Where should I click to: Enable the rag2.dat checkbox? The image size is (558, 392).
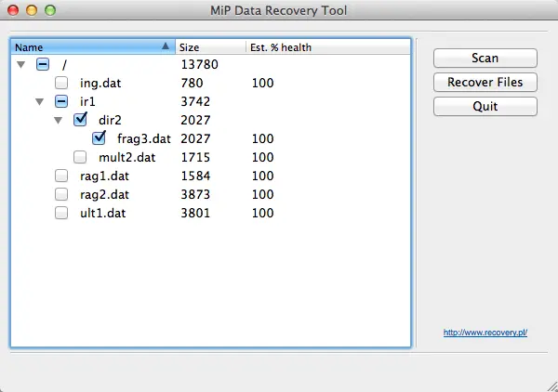pos(61,194)
